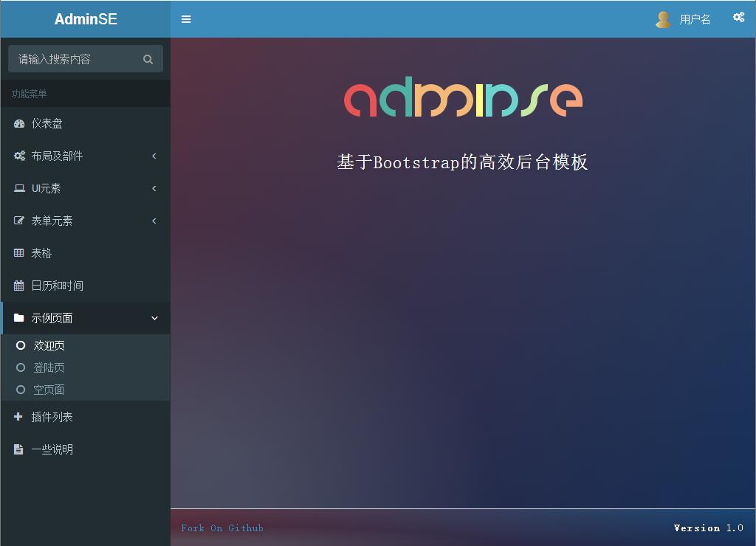Open the 仪表盘 menu item
756x546 pixels.
click(86, 124)
